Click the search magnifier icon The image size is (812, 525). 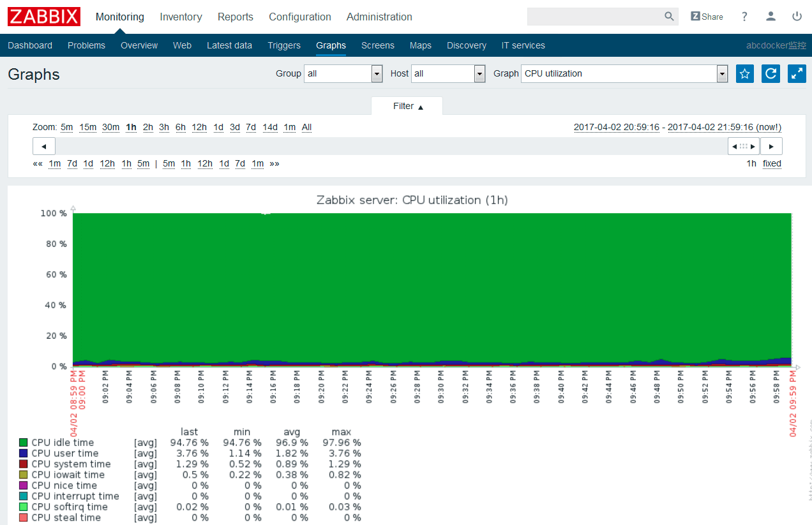pos(669,17)
